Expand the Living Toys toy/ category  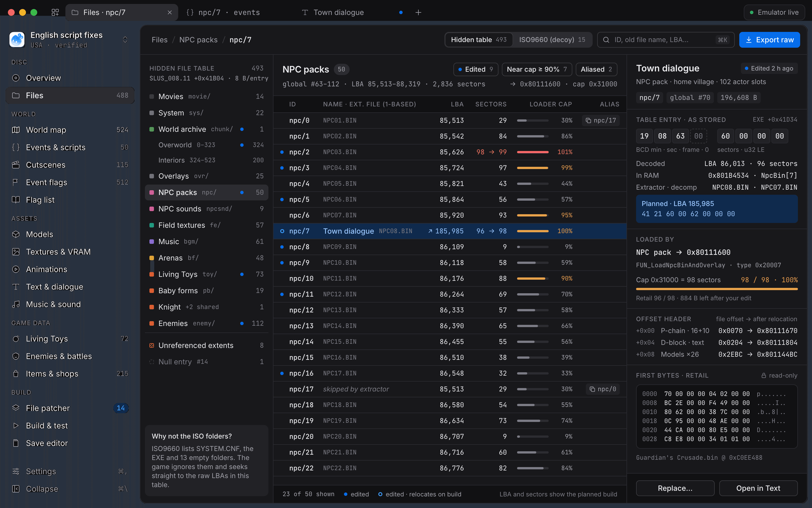pyautogui.click(x=206, y=274)
